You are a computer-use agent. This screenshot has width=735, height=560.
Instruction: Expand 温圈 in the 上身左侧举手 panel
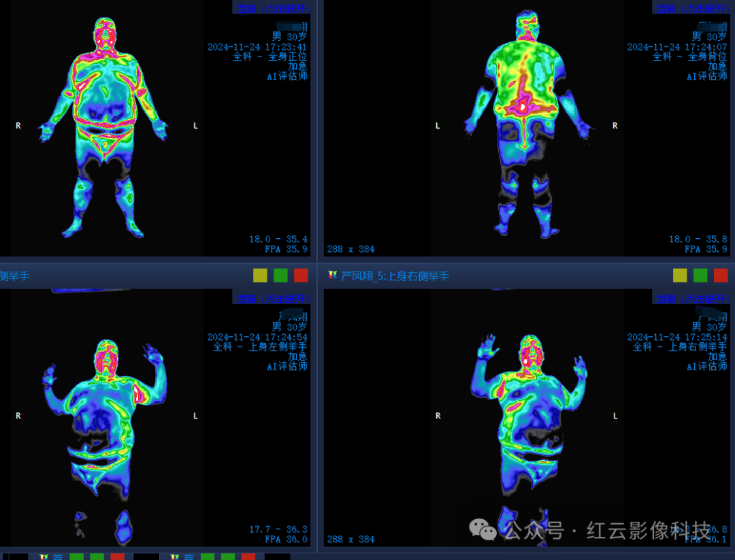coord(271,299)
